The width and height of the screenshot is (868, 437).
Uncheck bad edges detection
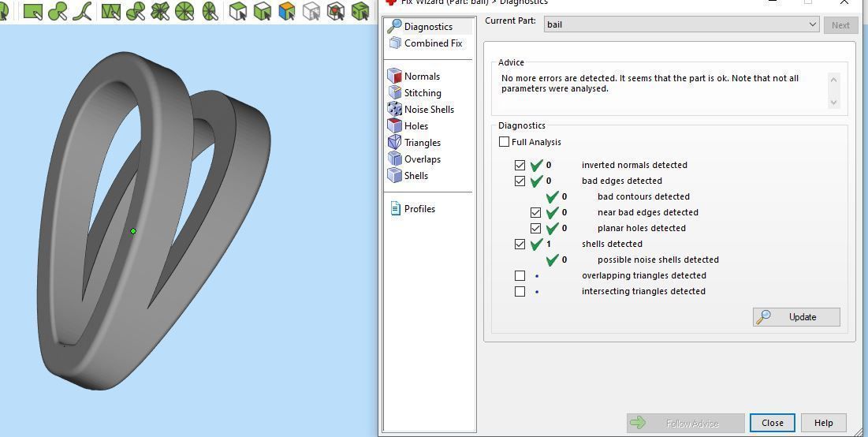pos(520,181)
